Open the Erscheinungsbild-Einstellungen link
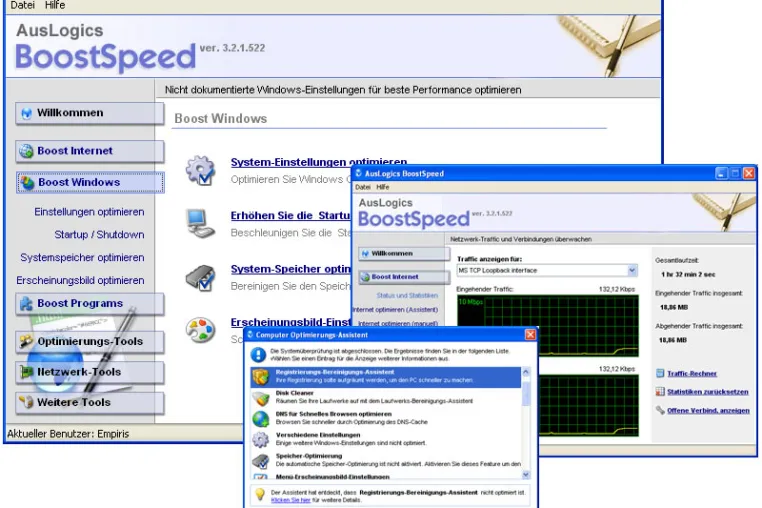 pos(291,322)
